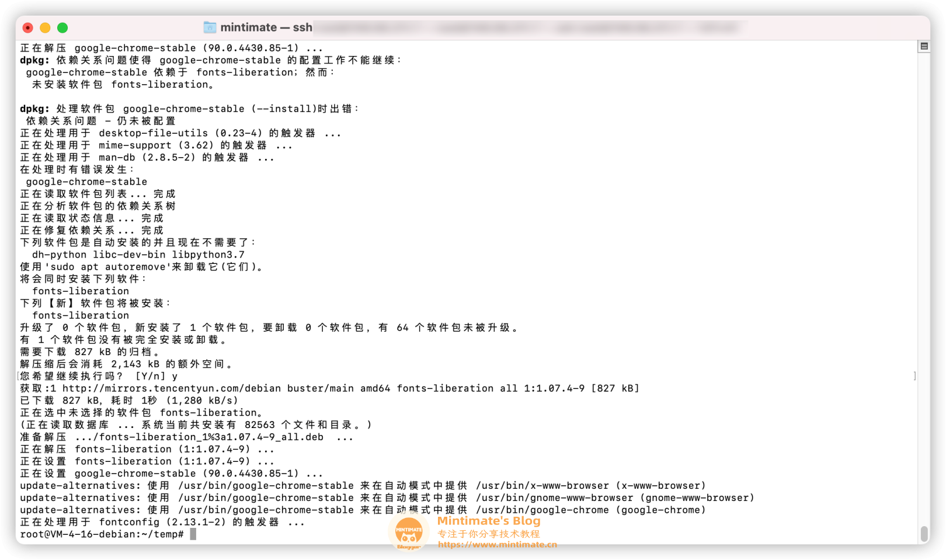Click the '正在修复依赖关系... 完成' line
This screenshot has height=560, width=946.
tap(92, 230)
